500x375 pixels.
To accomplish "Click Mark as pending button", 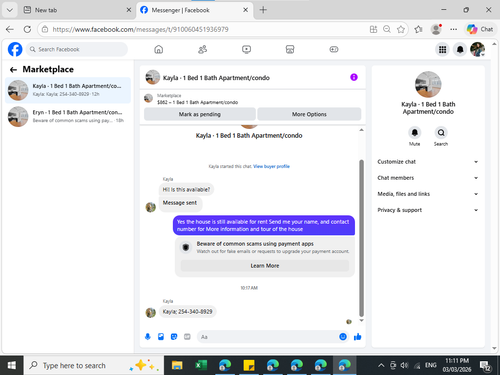I will coord(200,114).
